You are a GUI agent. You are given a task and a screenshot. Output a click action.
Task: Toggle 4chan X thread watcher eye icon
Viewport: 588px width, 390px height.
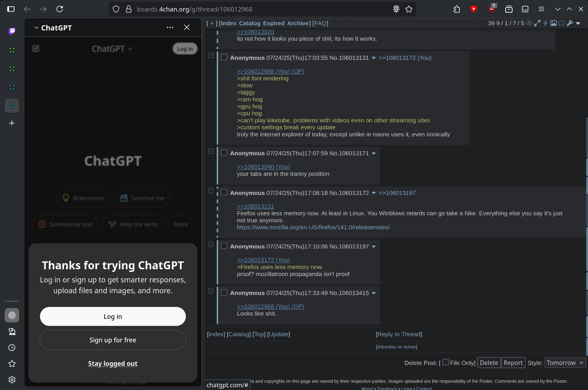529,23
